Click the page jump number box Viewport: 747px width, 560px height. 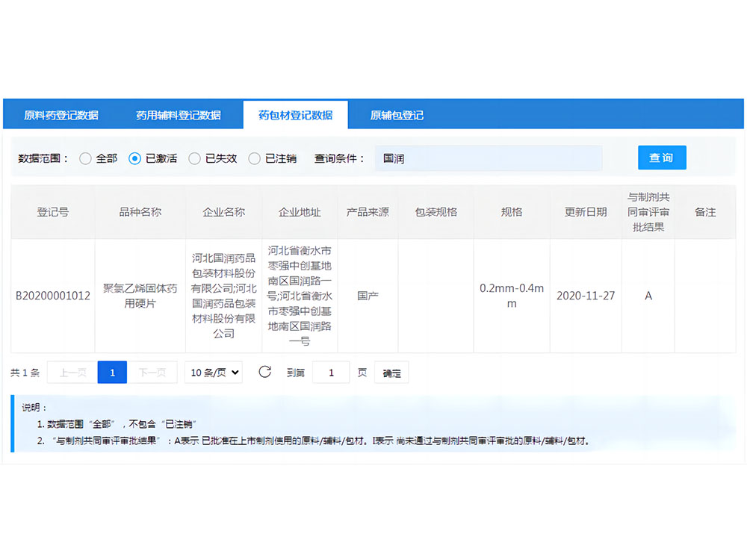pyautogui.click(x=331, y=372)
